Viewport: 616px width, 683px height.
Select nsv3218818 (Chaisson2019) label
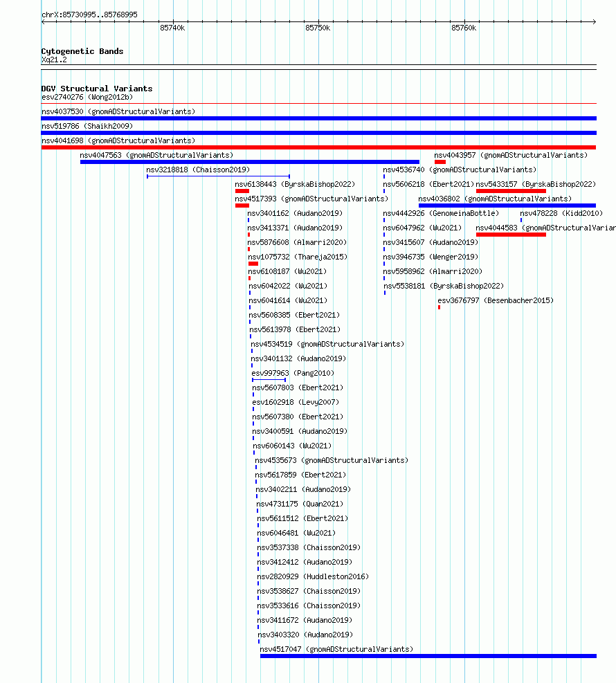(198, 170)
